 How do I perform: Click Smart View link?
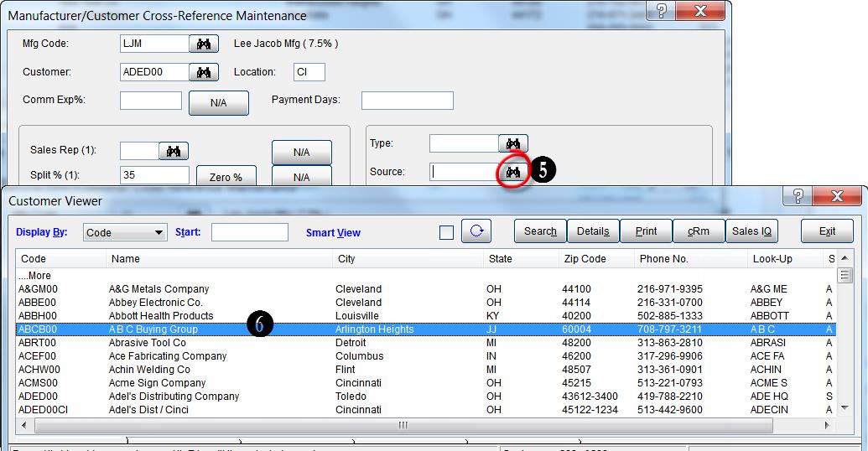333,233
